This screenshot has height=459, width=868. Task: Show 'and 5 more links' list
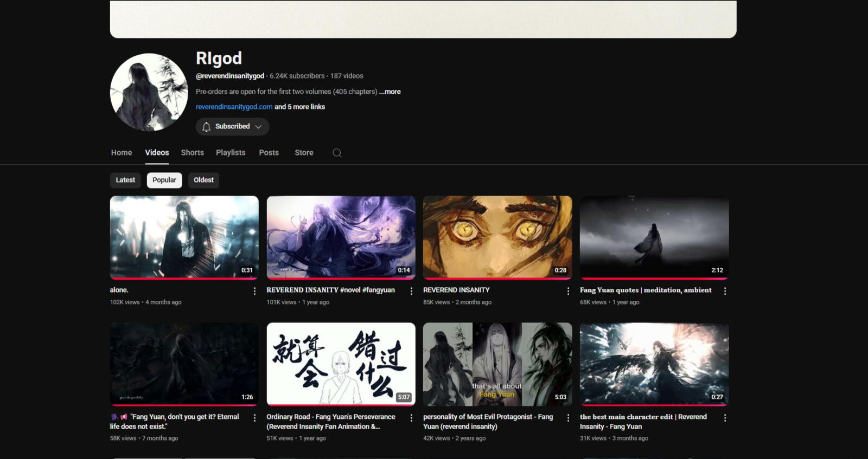pos(300,107)
